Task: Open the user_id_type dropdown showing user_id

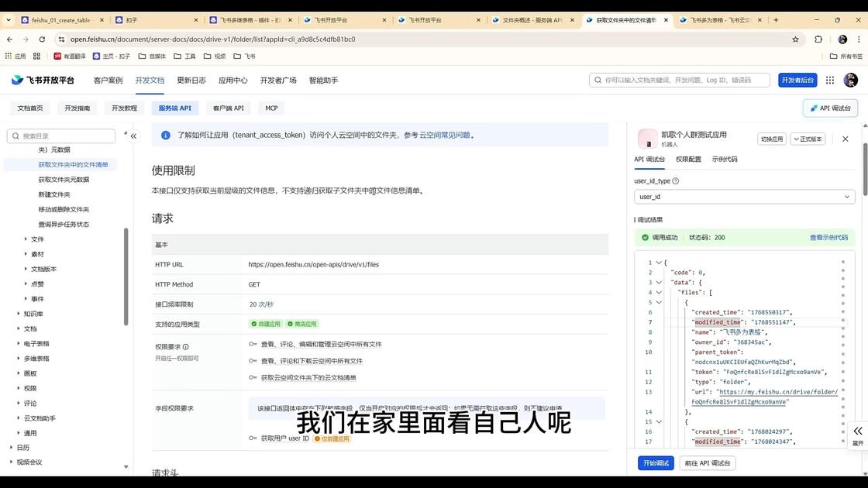Action: pyautogui.click(x=744, y=197)
